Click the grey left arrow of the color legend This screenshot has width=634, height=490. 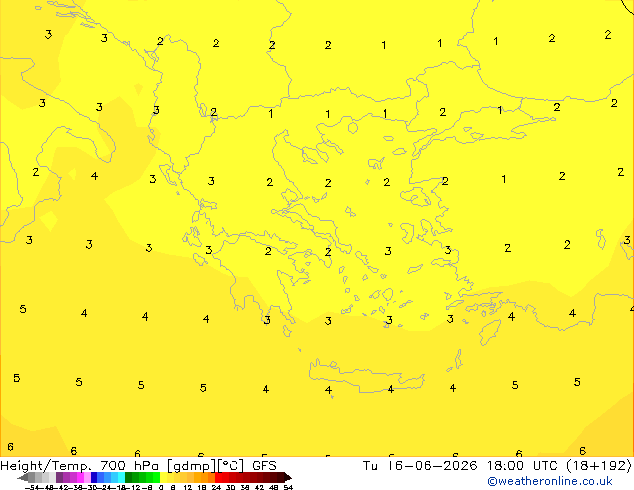pos(23,477)
